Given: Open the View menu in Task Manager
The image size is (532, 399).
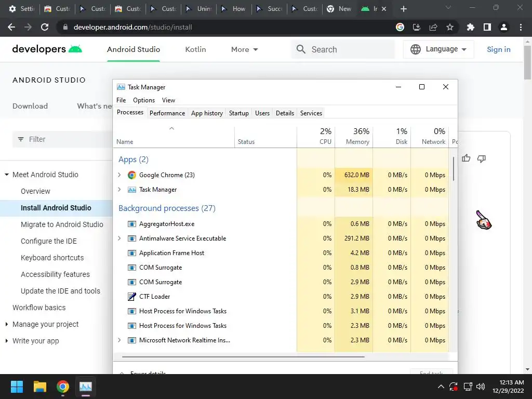Looking at the screenshot, I should coord(168,100).
